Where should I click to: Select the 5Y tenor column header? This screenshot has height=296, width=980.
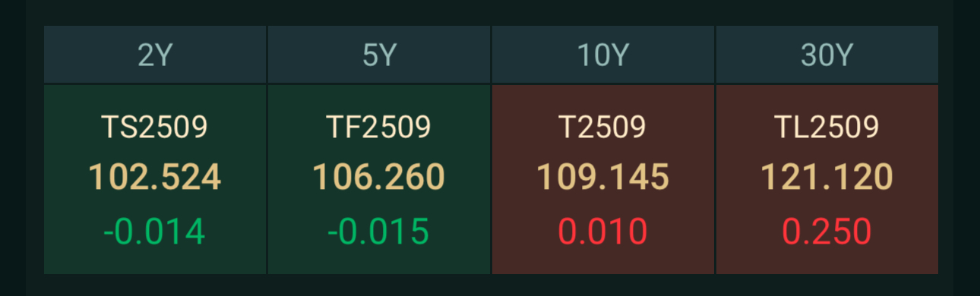tap(379, 55)
